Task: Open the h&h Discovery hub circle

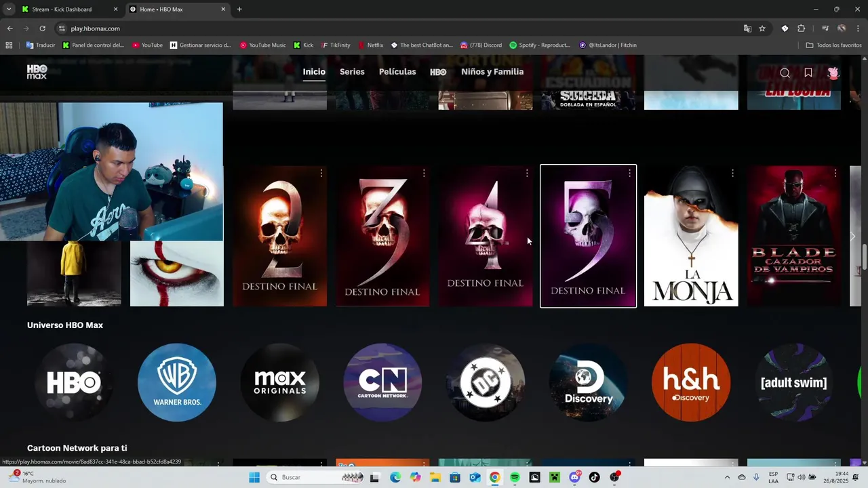Action: [691, 382]
